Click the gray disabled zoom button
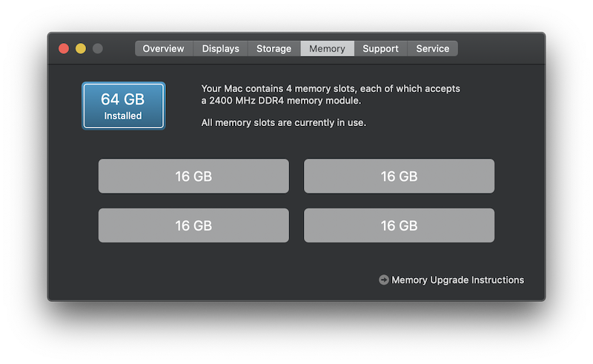593x364 pixels. click(x=98, y=48)
